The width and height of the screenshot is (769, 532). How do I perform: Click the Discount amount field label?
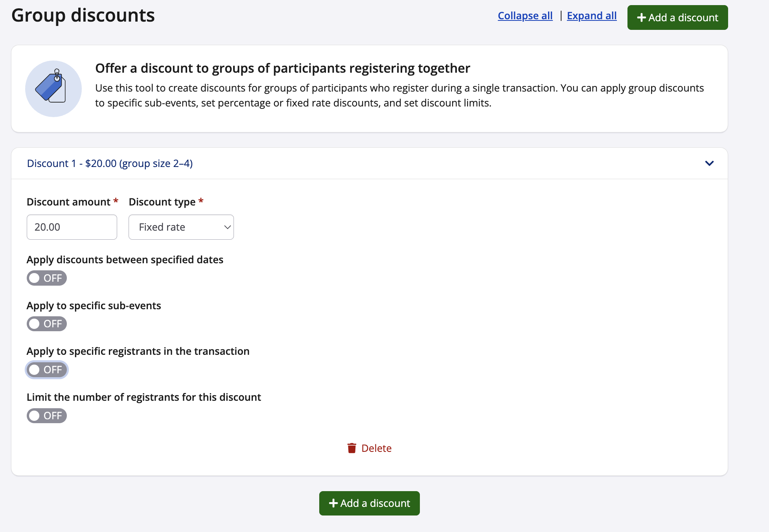pyautogui.click(x=68, y=202)
